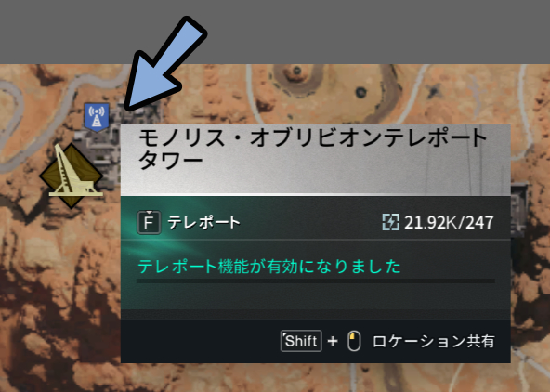Click the large blue arrow pointer
550x392 pixels.
click(164, 64)
